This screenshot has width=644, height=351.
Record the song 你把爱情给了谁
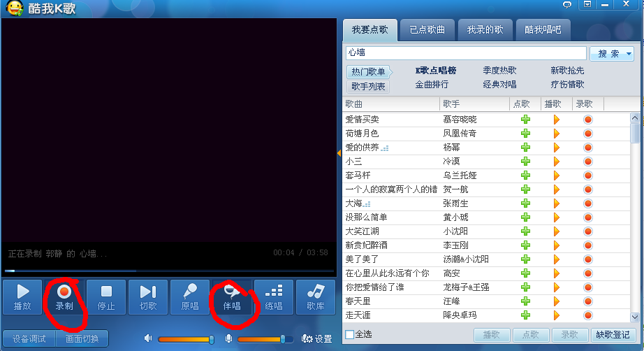[587, 287]
